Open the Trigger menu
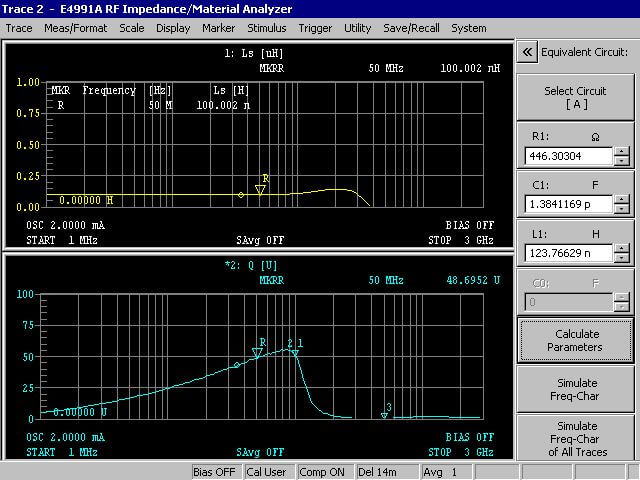 click(x=315, y=28)
